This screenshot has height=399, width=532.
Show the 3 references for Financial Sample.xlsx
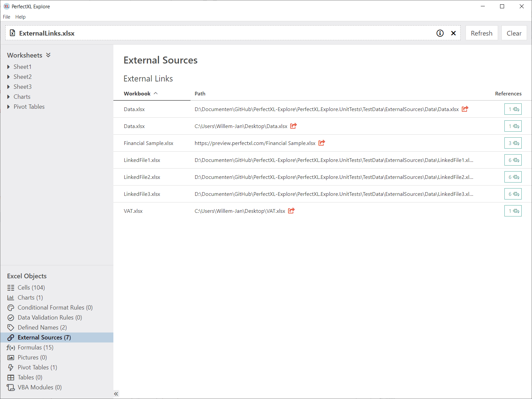coord(513,143)
